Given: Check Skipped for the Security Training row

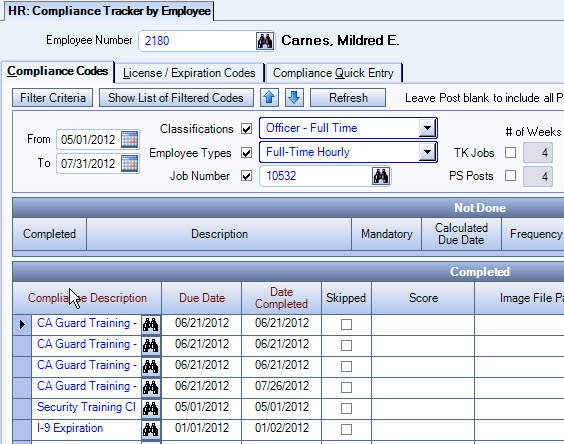Looking at the screenshot, I should (346, 408).
